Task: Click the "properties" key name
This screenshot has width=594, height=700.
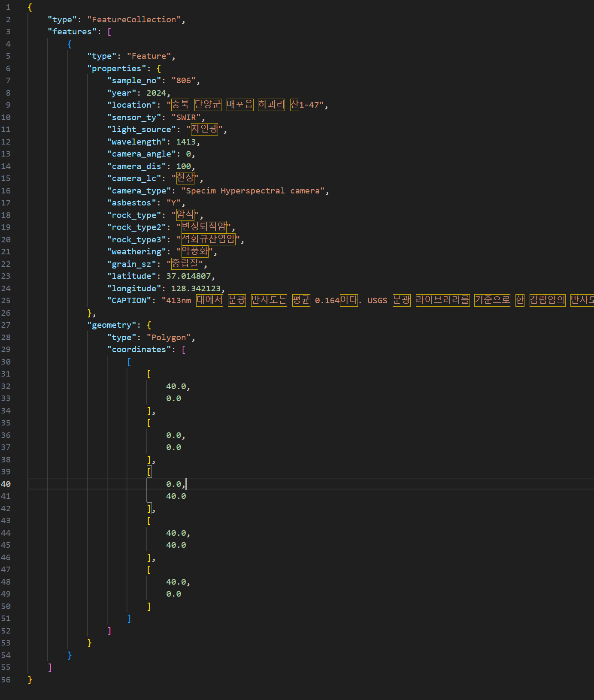Action: tap(116, 68)
